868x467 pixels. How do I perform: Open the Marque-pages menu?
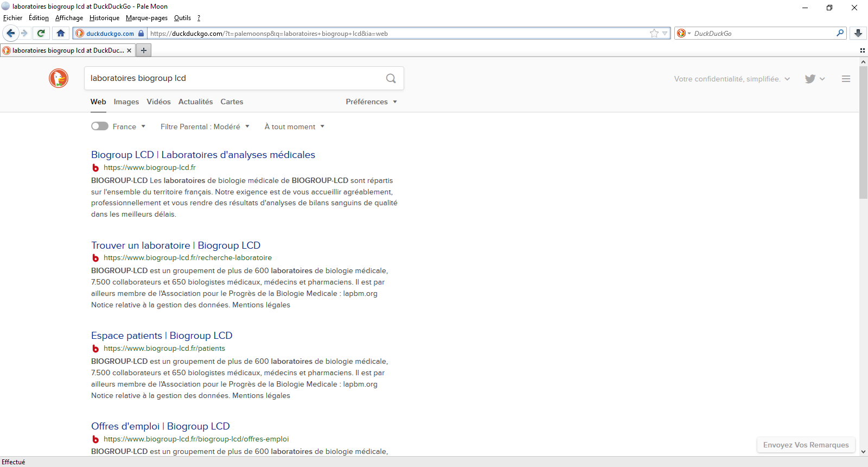coord(146,18)
